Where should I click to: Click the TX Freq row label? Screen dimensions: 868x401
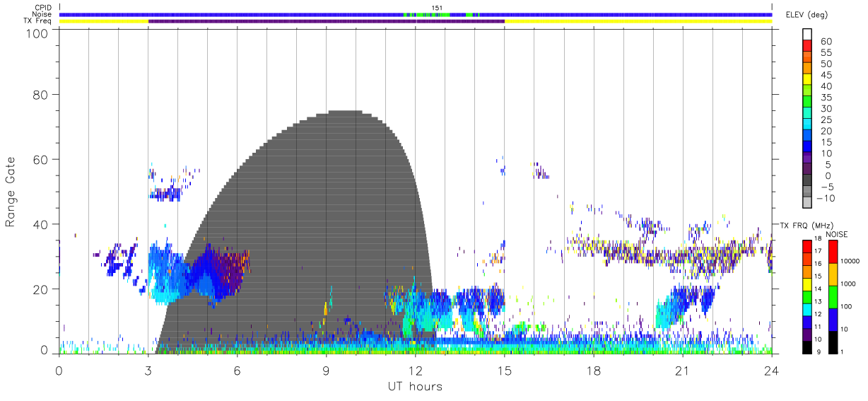click(x=38, y=21)
